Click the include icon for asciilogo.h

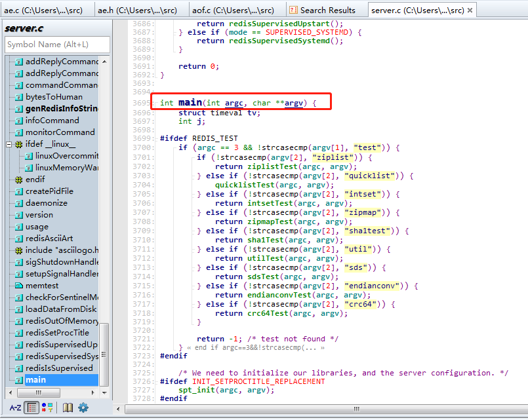point(19,250)
